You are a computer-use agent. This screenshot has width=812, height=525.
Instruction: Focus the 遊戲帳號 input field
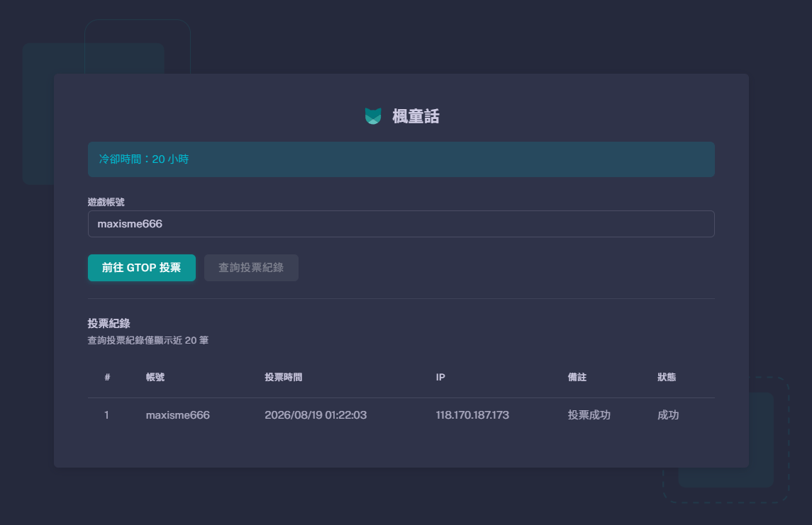click(401, 224)
